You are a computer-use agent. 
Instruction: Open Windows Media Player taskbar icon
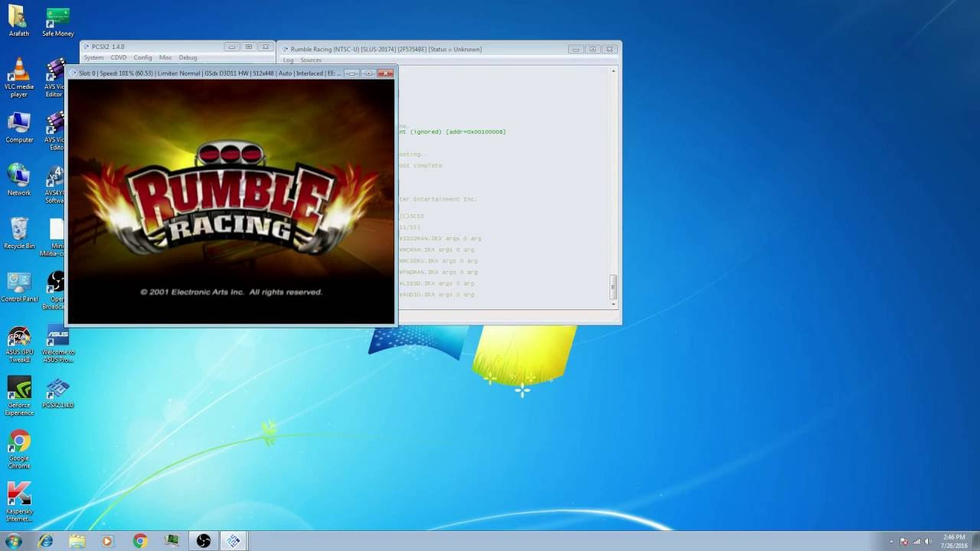click(x=107, y=541)
